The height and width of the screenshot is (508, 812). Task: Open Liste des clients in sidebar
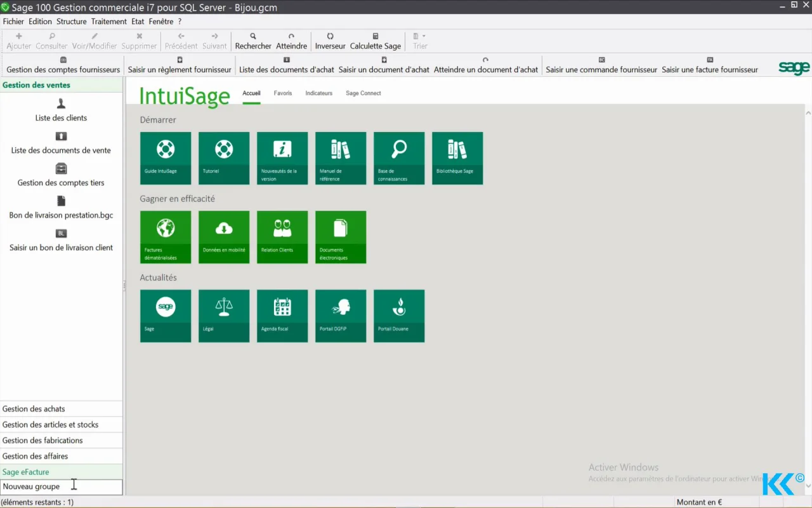click(x=61, y=110)
